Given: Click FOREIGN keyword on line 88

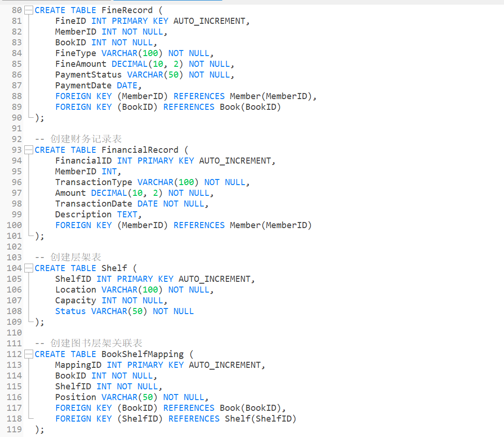Looking at the screenshot, I should pos(73,96).
